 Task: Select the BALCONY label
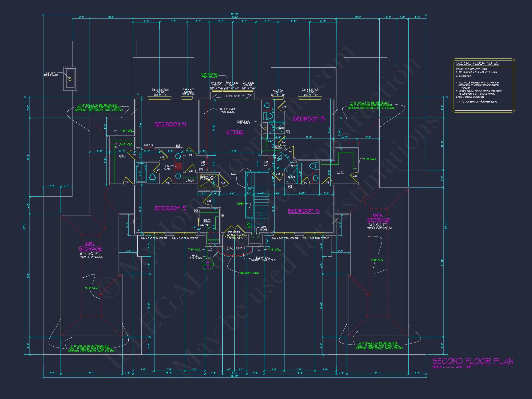235,248
